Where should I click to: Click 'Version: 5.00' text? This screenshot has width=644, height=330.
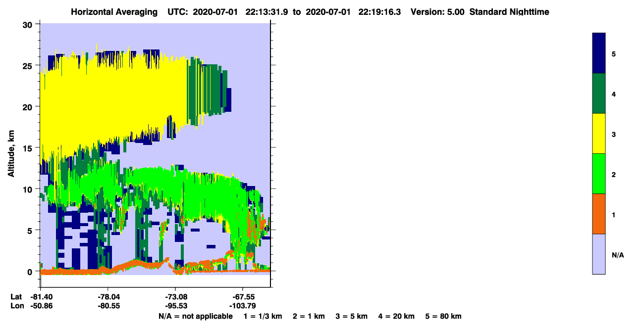point(437,12)
